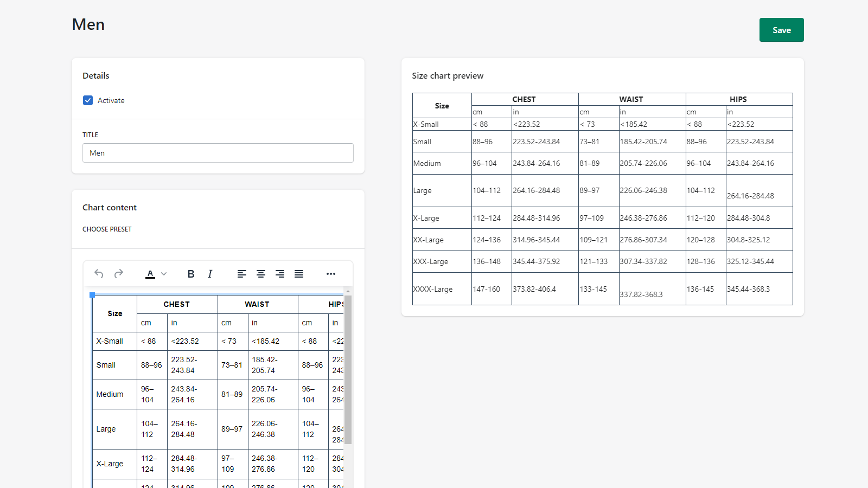Toggle bold formatting
The width and height of the screenshot is (868, 488).
pos(191,274)
